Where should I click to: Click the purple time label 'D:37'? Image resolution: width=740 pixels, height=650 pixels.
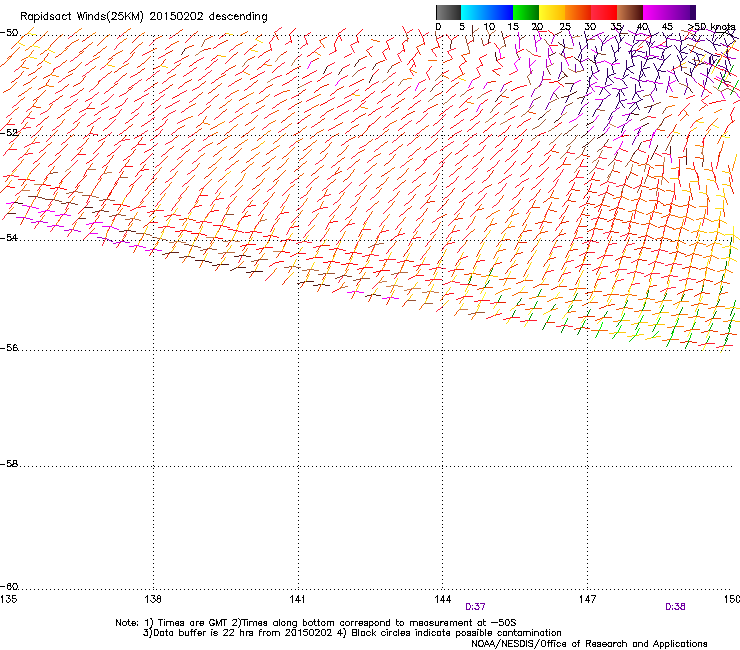[x=475, y=607]
